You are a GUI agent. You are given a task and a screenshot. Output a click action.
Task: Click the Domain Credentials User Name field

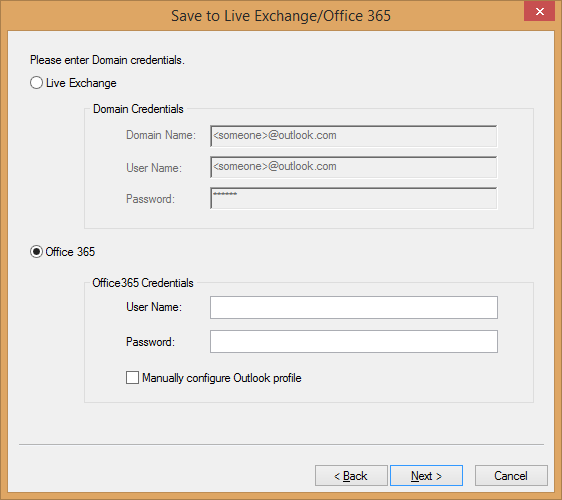[354, 167]
